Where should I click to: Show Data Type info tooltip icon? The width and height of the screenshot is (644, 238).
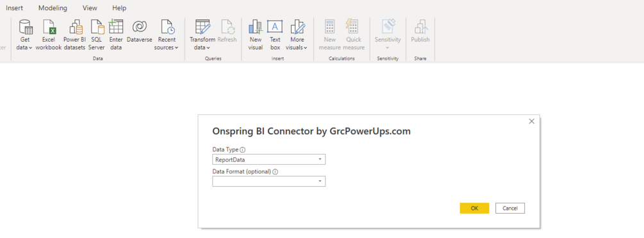click(x=242, y=149)
